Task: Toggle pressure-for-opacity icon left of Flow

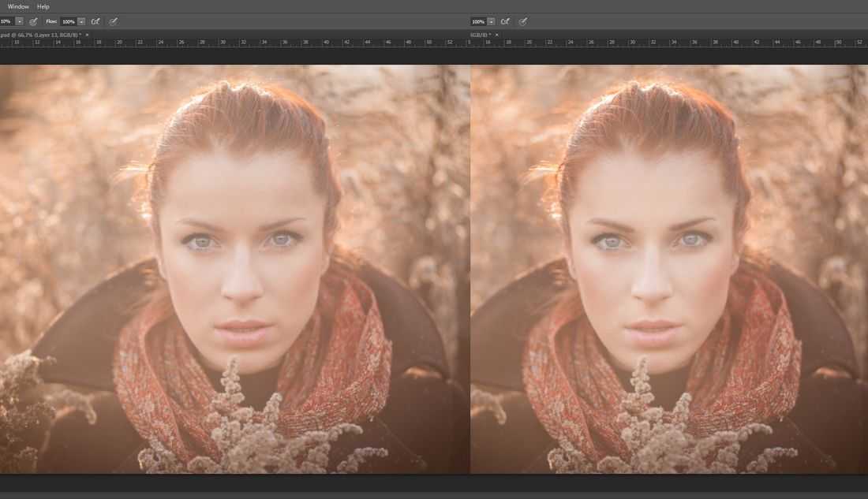Action: point(34,21)
